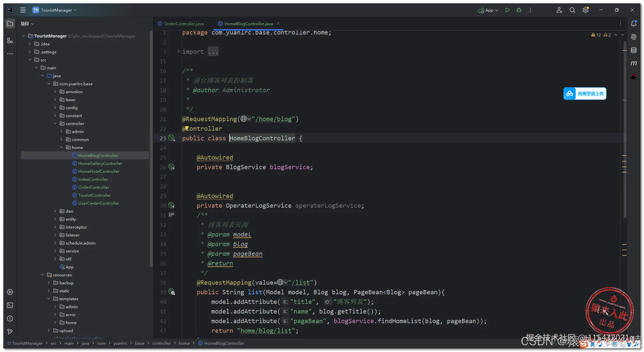Select IndexController in the project tree

pos(93,179)
